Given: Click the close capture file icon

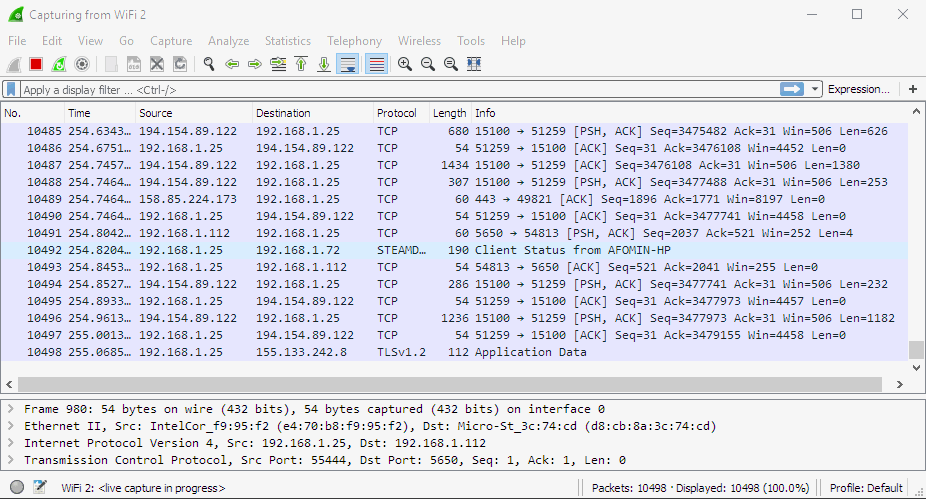Looking at the screenshot, I should tap(156, 64).
